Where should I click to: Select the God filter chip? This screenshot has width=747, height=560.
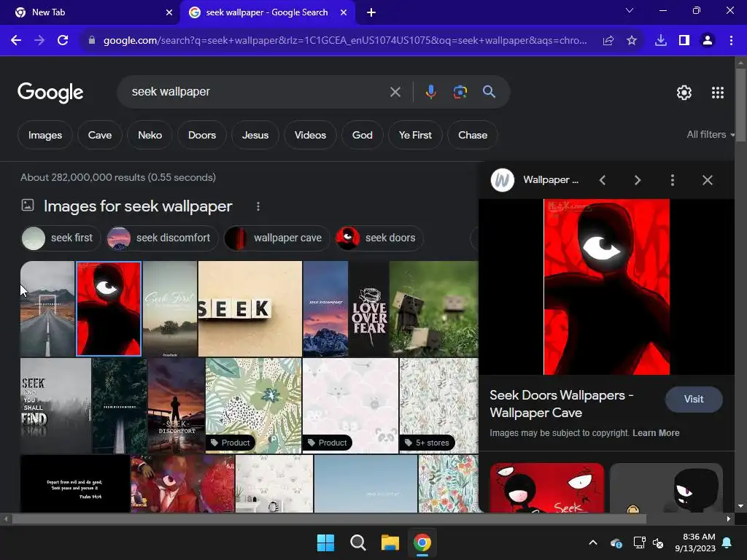[x=363, y=135]
